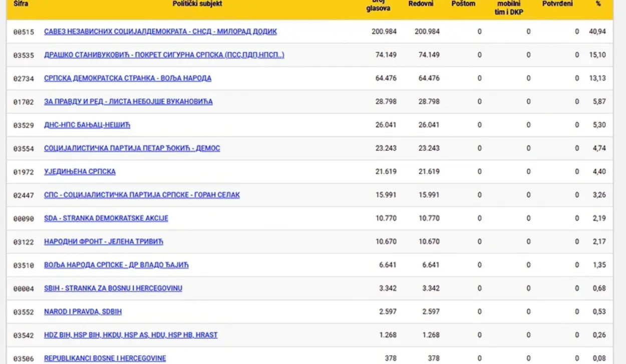626x364 pixels.
Task: Click the Šifra column header
Action: coord(21,4)
